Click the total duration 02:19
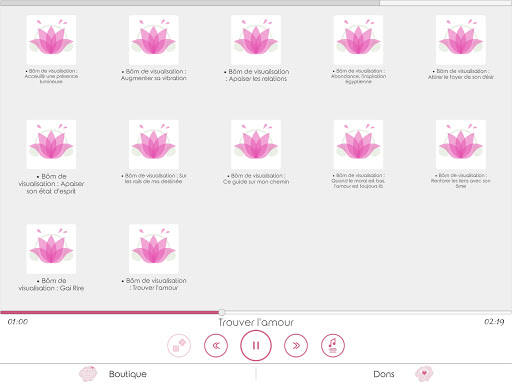This screenshot has height=384, width=512. pyautogui.click(x=494, y=322)
